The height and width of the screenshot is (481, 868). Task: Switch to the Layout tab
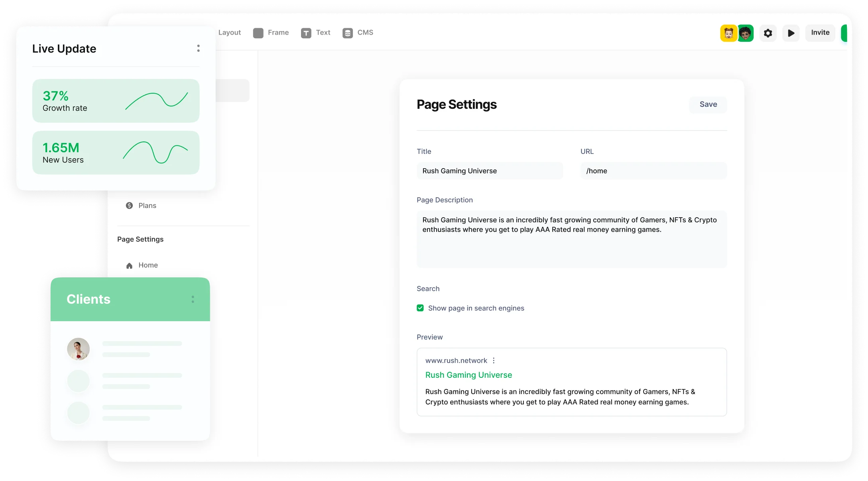pos(229,33)
